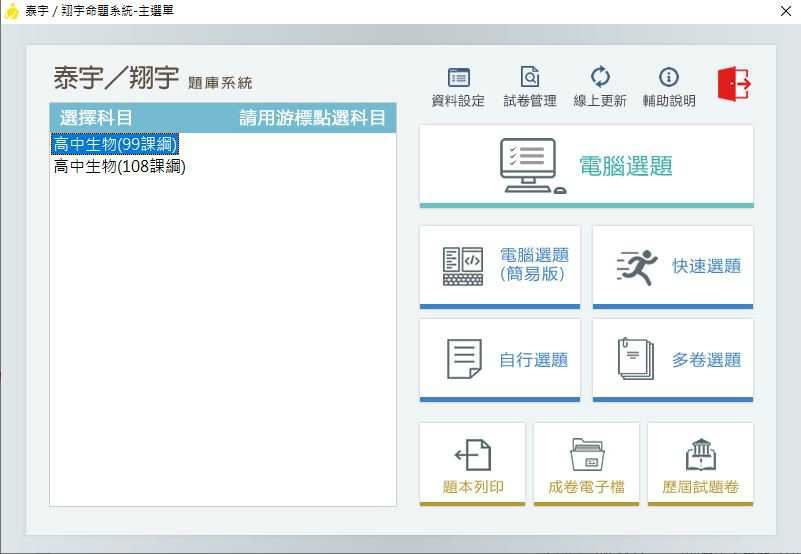Image resolution: width=801 pixels, height=554 pixels.
Task: Click the 選擇科目 list header
Action: tap(96, 118)
